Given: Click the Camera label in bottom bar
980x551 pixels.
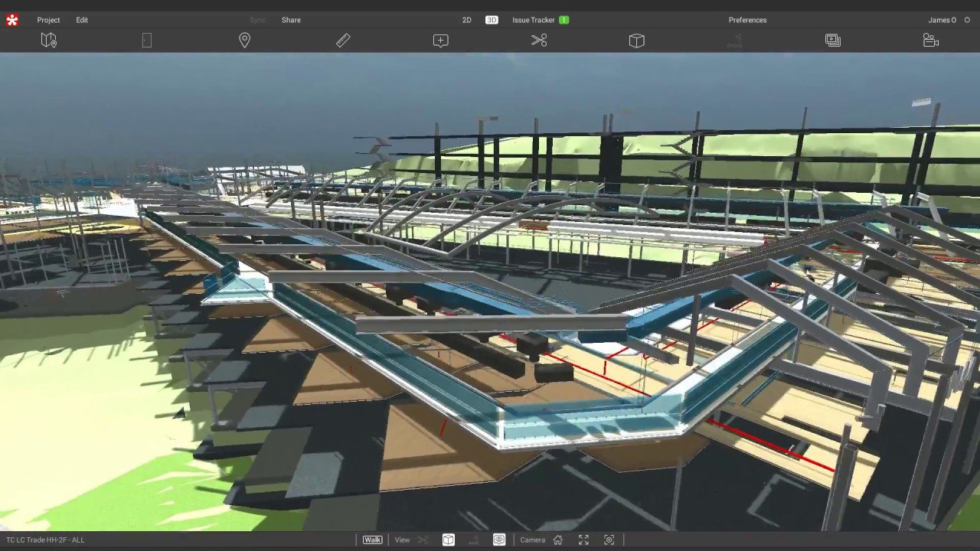Looking at the screenshot, I should click(x=533, y=540).
